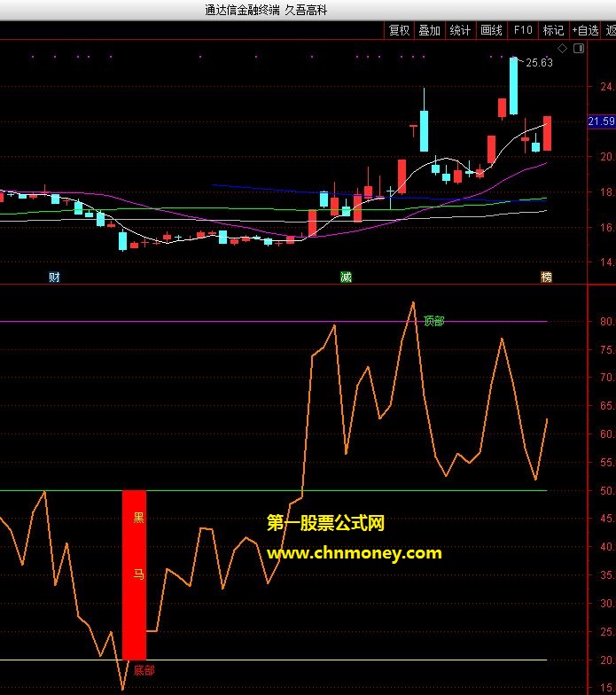This screenshot has height=695, width=616.
Task: Select the tall cyan candle at 25.63
Action: click(x=514, y=86)
